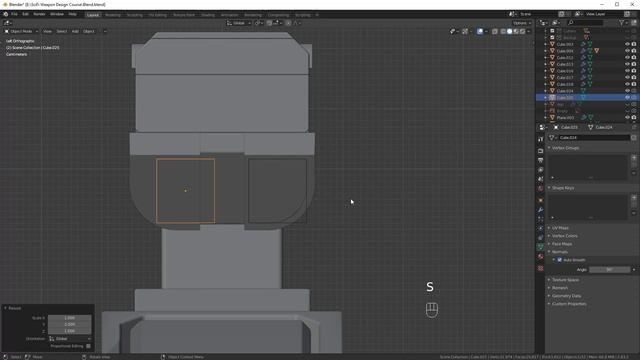Open Orientation dropdown in Resize panel
This screenshot has height=360, width=640.
(x=70, y=339)
